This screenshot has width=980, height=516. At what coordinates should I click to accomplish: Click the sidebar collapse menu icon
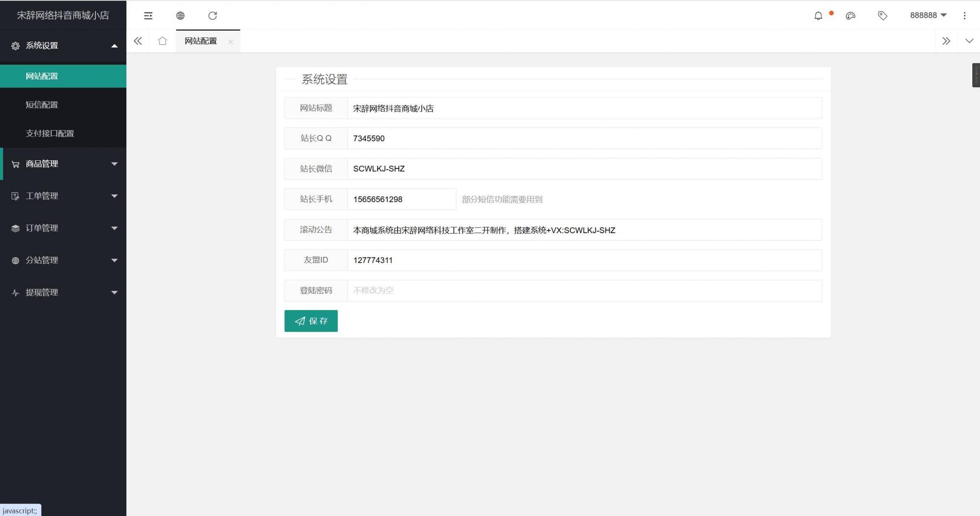(148, 16)
